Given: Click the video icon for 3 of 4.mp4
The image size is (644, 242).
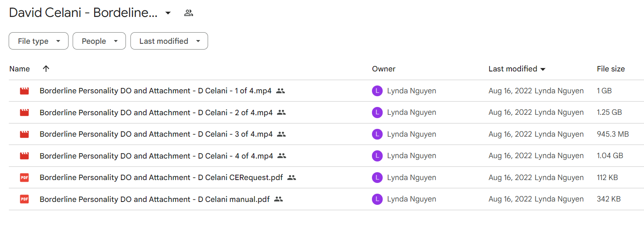Looking at the screenshot, I should click(24, 134).
